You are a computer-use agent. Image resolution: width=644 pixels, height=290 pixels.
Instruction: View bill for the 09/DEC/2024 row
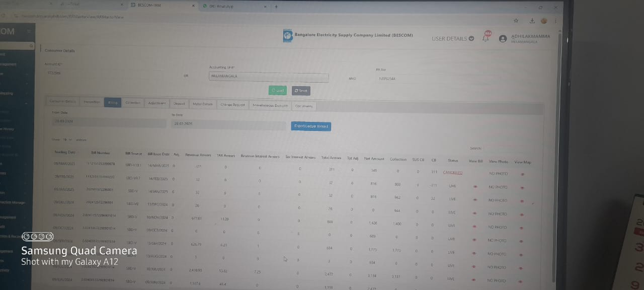(475, 212)
